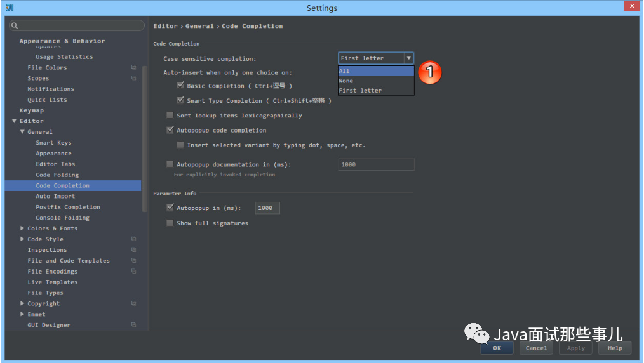
Task: Select Notifications in settings tree
Action: tap(51, 89)
